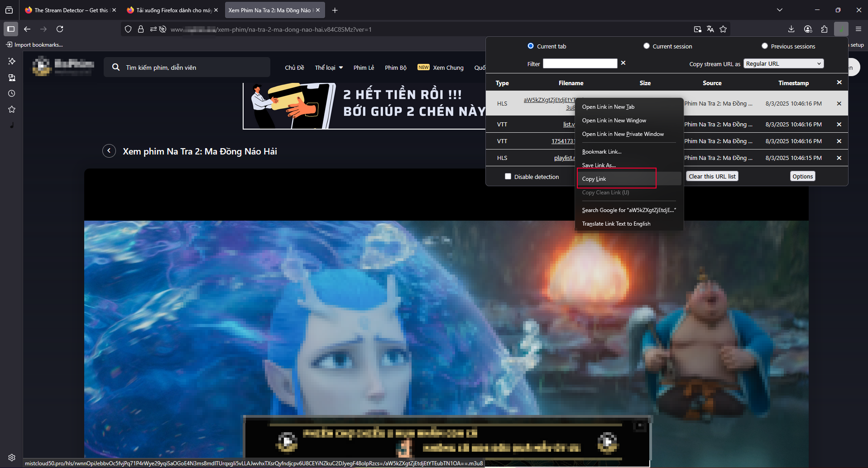Click the back arrow beside movie title

109,151
